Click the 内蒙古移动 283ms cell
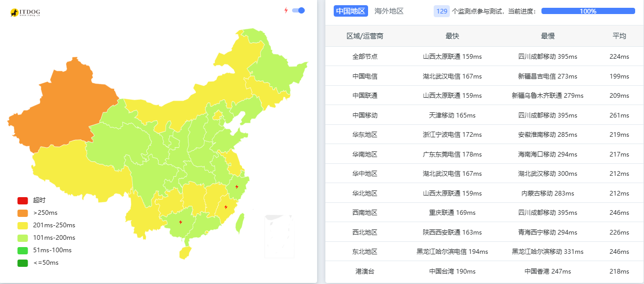The height and width of the screenshot is (284, 644). (548, 193)
